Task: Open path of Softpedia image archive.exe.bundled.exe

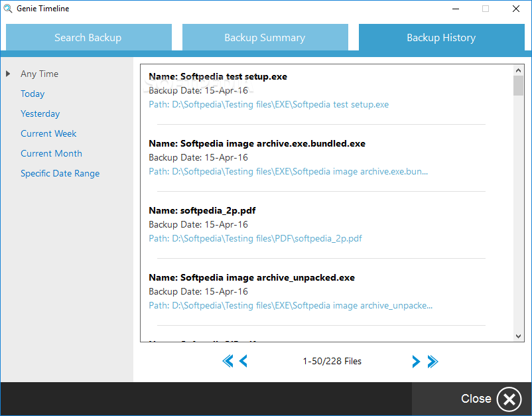Action: coord(289,171)
